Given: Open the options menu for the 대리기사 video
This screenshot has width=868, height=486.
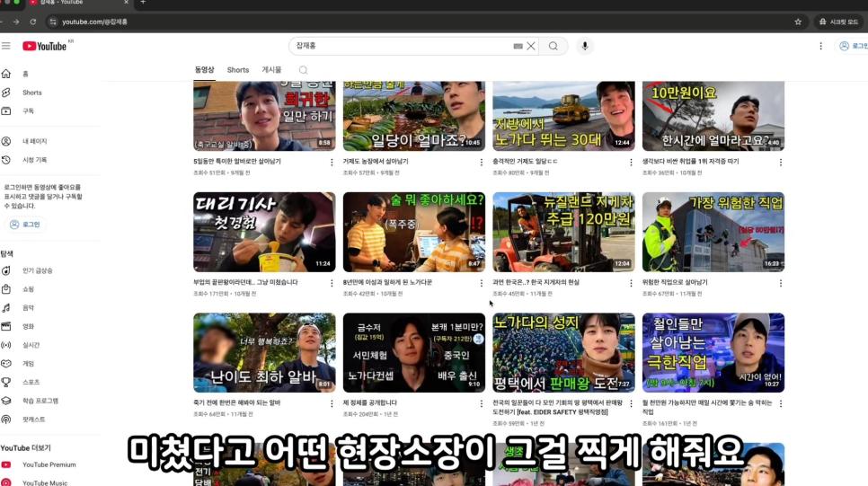Looking at the screenshot, I should 332,283.
